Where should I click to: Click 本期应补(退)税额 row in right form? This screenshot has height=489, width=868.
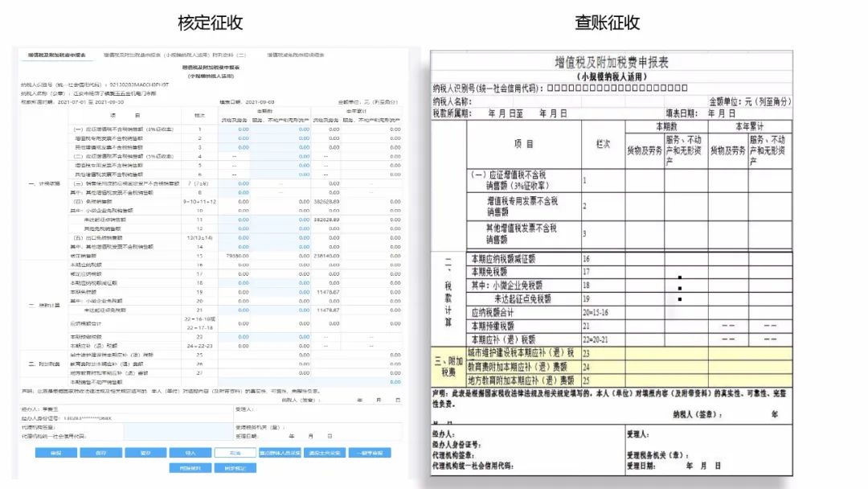[x=628, y=339]
